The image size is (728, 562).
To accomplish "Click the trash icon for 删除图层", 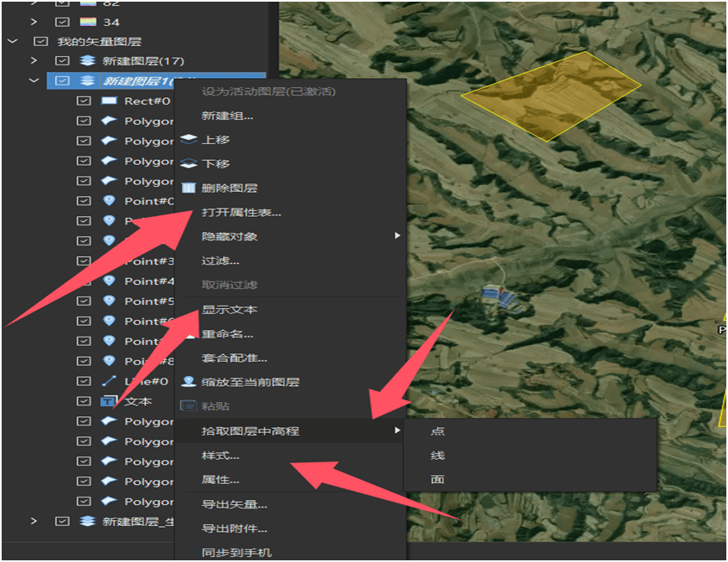I will coord(188,188).
